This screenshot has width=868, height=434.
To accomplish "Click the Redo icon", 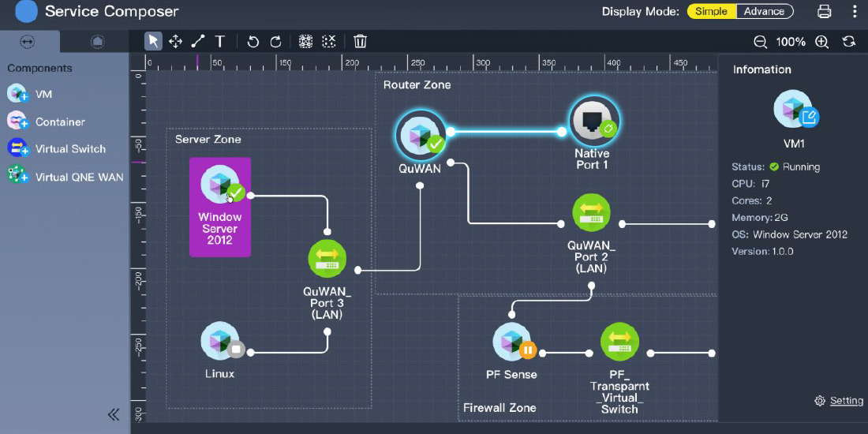I will click(275, 41).
